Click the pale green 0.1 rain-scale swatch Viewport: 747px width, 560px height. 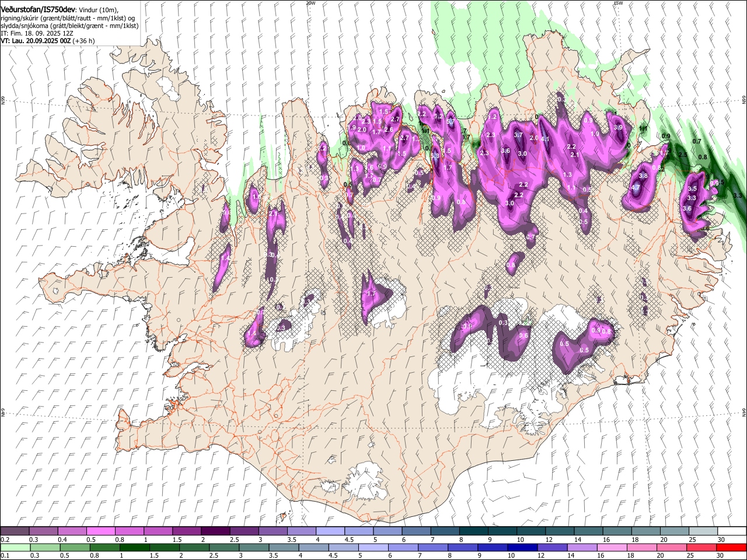click(15, 547)
